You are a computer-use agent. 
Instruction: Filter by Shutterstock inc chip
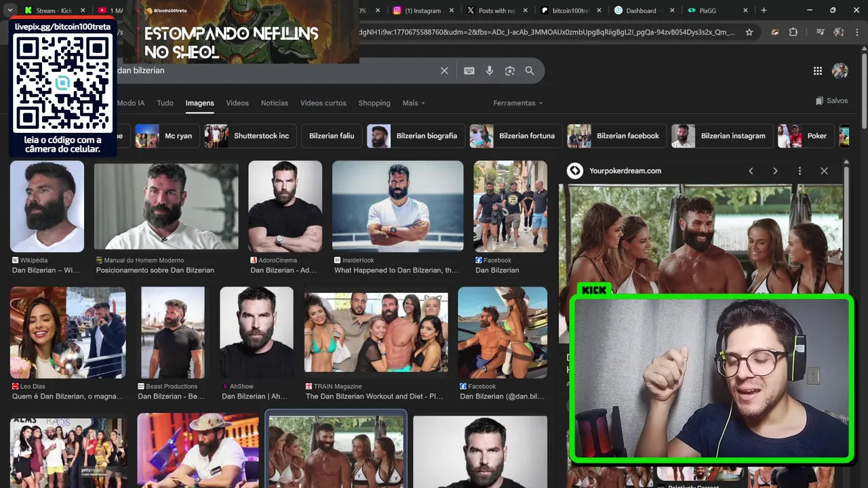click(x=251, y=136)
